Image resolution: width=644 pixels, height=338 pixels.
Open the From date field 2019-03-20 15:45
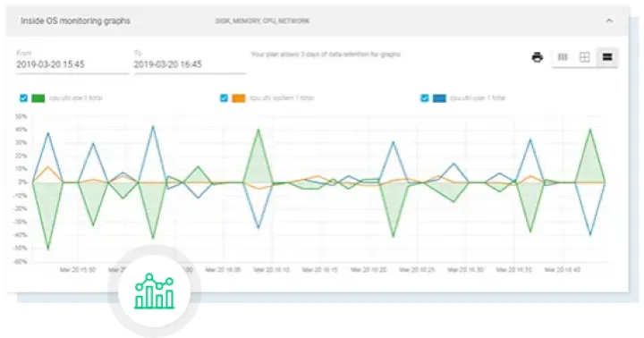pos(72,64)
